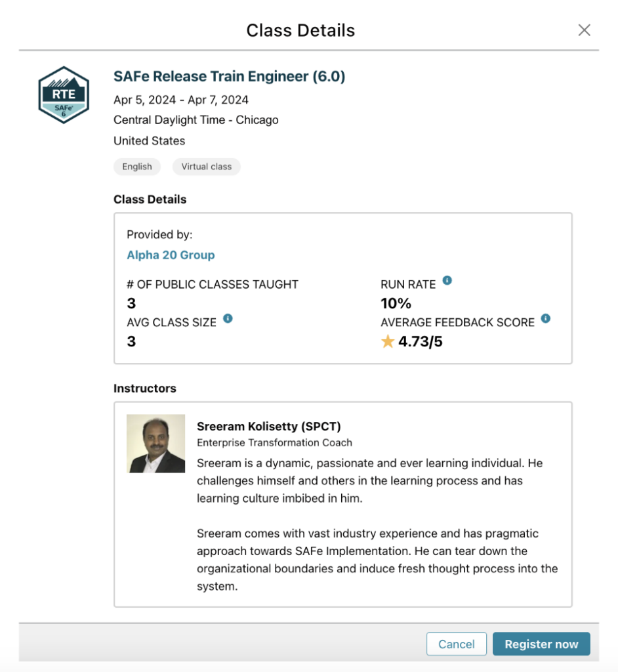
Task: Click the English language tag
Action: (x=136, y=167)
